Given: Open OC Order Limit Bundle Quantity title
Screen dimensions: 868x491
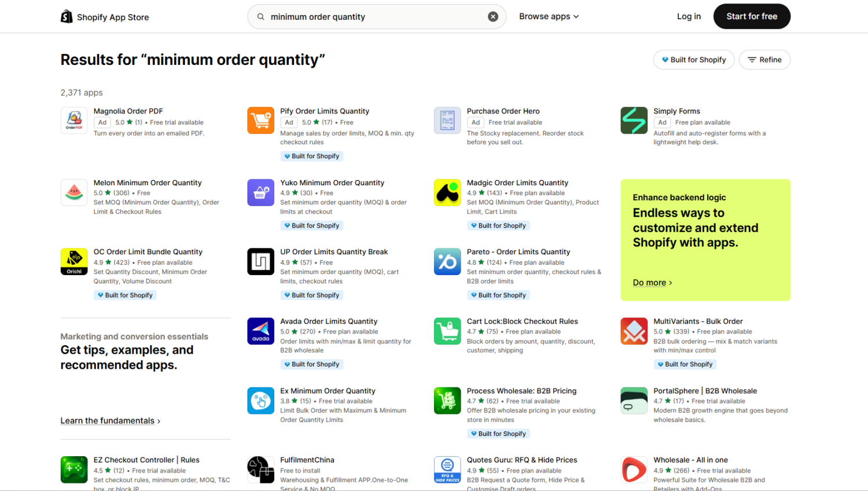Looking at the screenshot, I should coord(148,252).
